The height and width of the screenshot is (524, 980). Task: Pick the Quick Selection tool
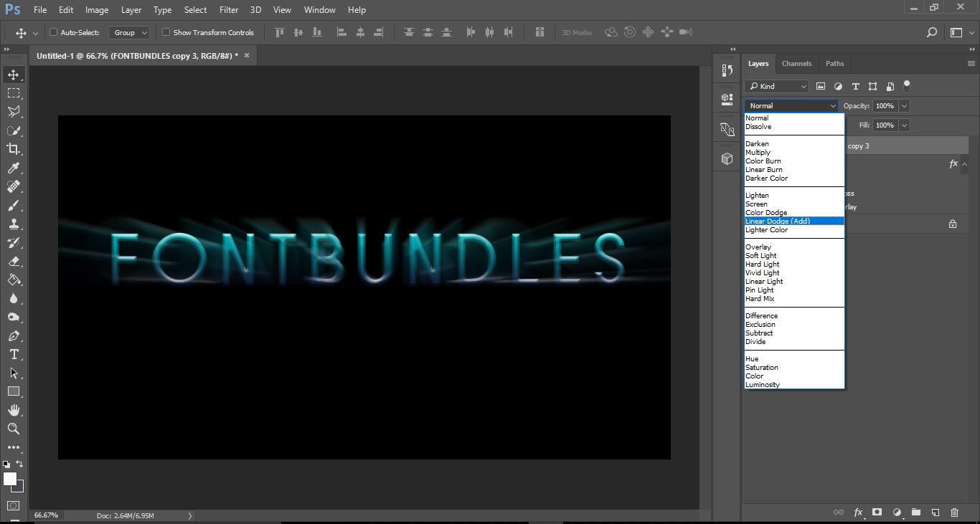tap(14, 130)
